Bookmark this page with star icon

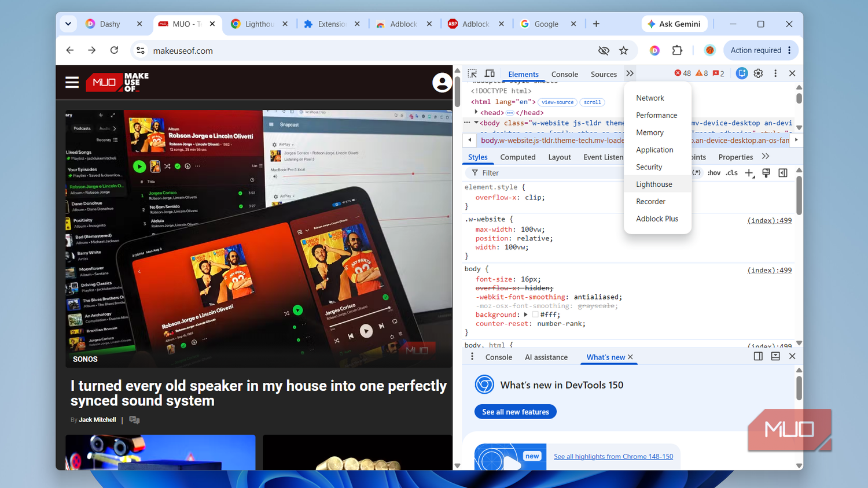[623, 50]
